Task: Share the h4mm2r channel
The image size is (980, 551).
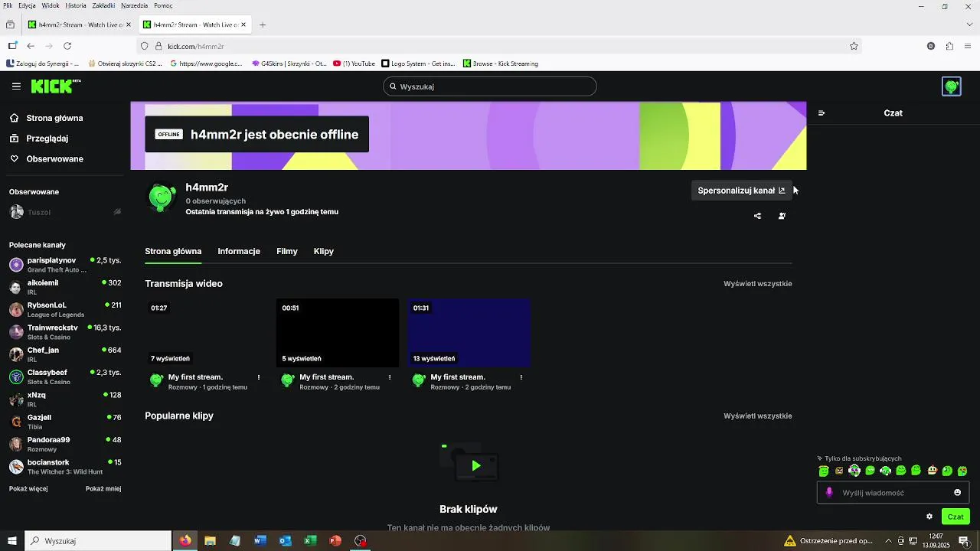Action: [757, 216]
